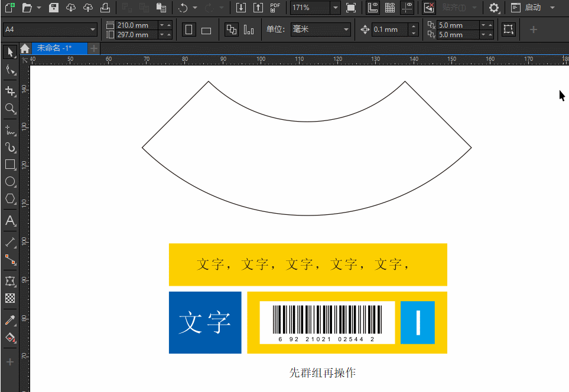Customize the property bar with the plus button
Screen dimensions: 569x392
(x=533, y=30)
